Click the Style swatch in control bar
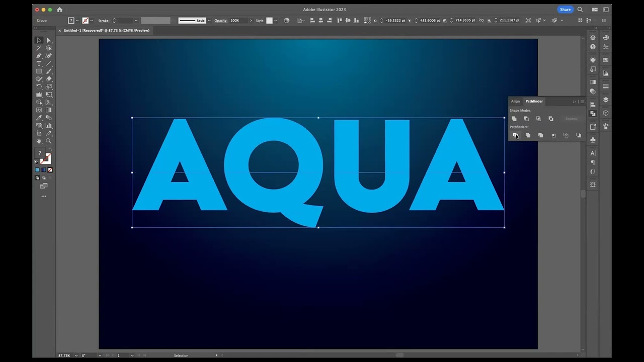The image size is (644, 362). [269, 21]
